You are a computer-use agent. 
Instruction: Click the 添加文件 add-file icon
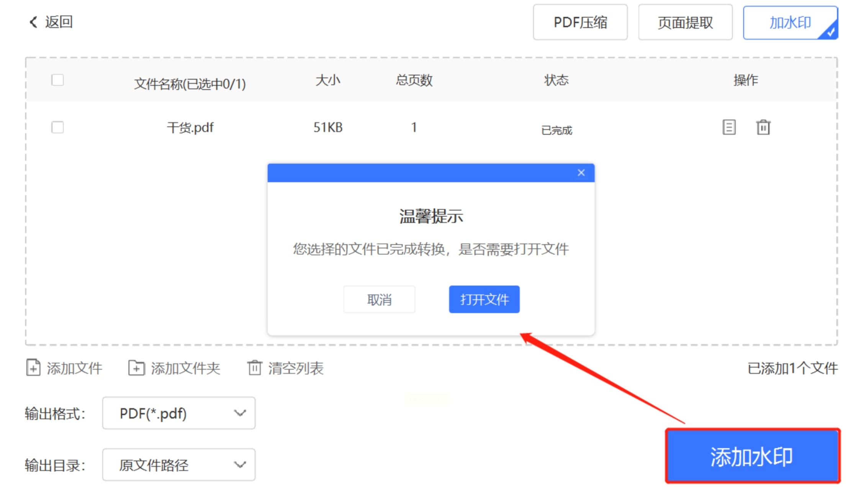point(33,368)
